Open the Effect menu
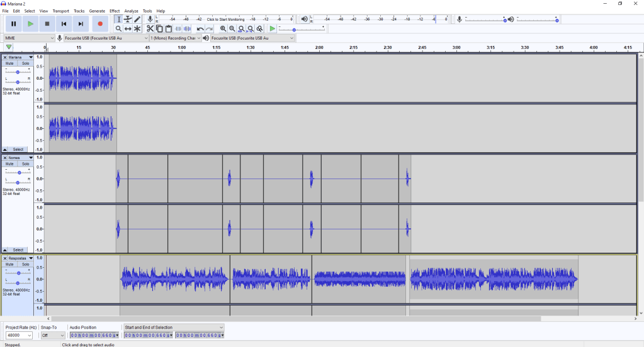644x347 pixels. coord(114,11)
